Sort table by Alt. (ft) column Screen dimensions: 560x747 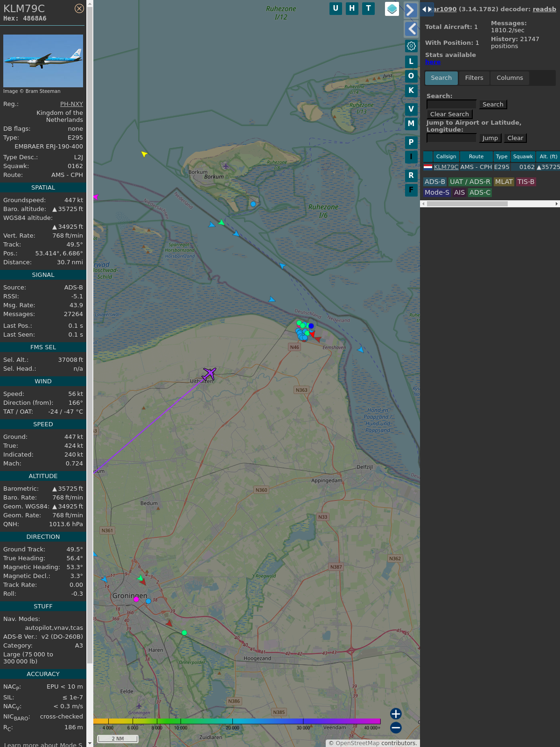[548, 157]
